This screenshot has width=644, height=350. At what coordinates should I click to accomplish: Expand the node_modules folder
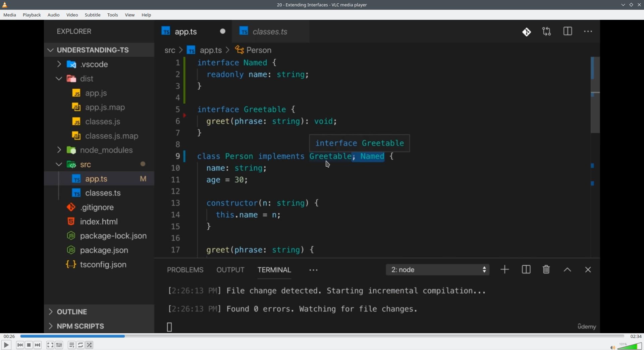(x=99, y=150)
